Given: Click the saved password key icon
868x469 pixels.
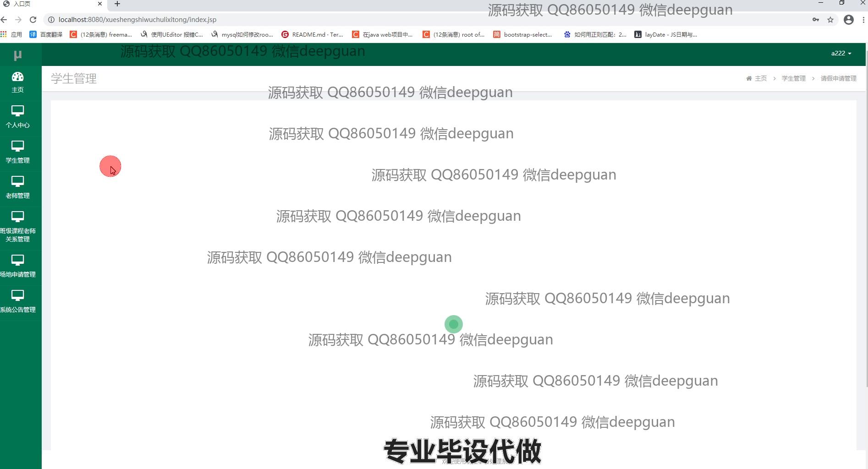Looking at the screenshot, I should pos(816,20).
